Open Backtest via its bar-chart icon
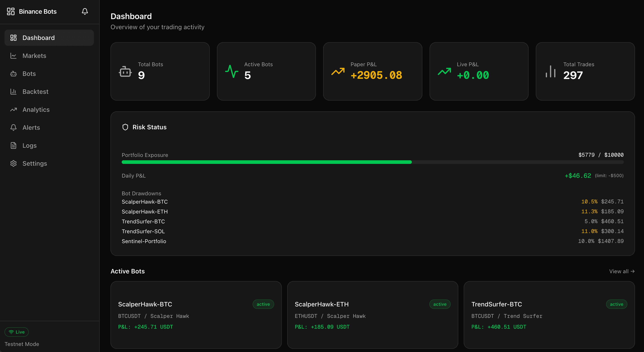 [13, 92]
